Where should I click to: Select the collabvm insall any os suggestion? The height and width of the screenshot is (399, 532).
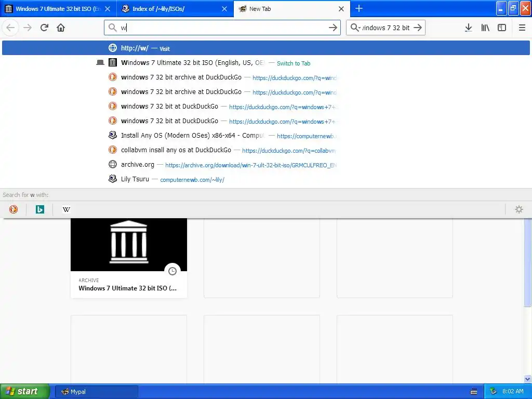pos(265,150)
